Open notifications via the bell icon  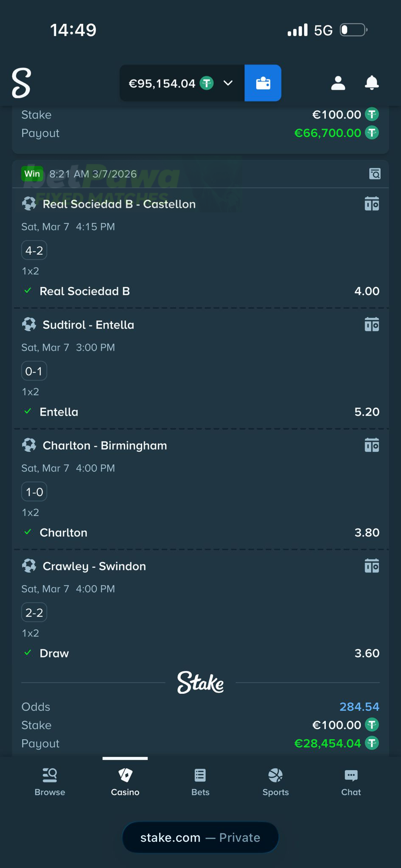pyautogui.click(x=372, y=83)
